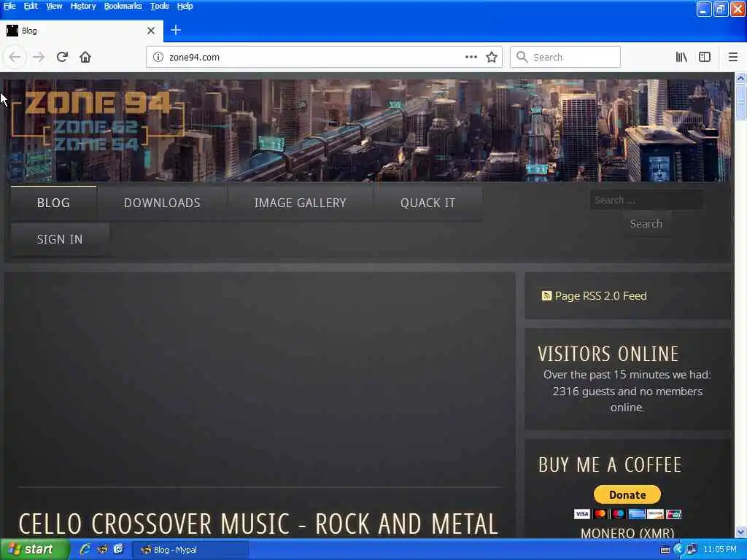The width and height of the screenshot is (747, 560).
Task: Click the MONERO (XMR) text
Action: (627, 533)
